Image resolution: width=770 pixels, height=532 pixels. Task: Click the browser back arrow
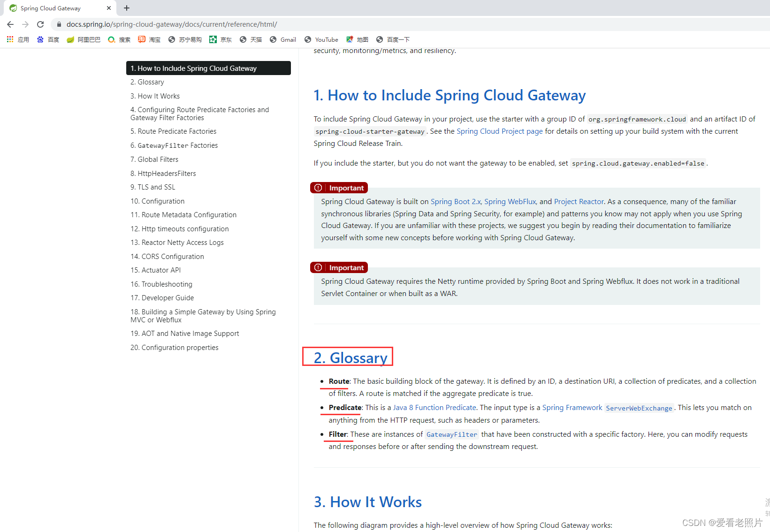tap(10, 24)
